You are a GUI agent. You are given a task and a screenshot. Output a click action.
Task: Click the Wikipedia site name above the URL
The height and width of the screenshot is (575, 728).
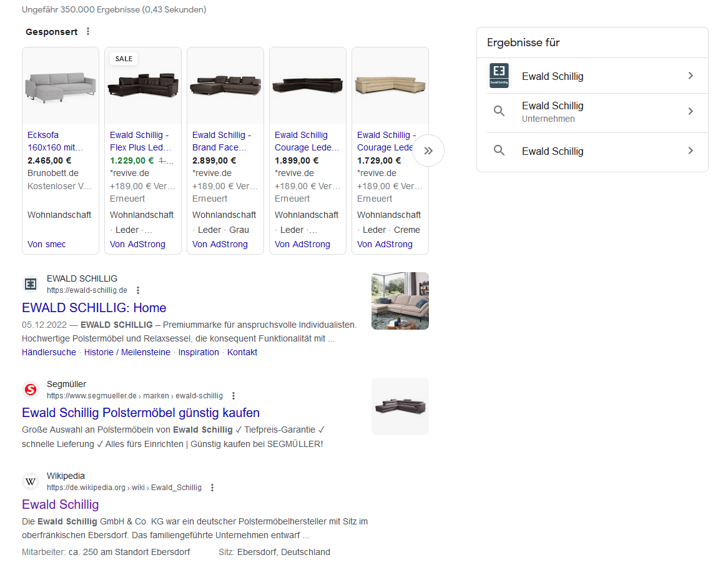66,476
